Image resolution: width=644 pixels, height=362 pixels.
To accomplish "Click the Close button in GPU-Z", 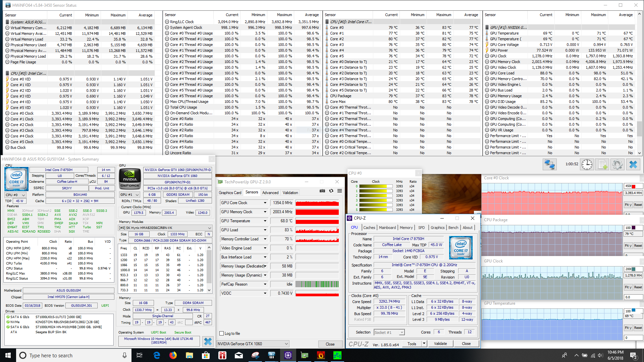I will (x=330, y=344).
